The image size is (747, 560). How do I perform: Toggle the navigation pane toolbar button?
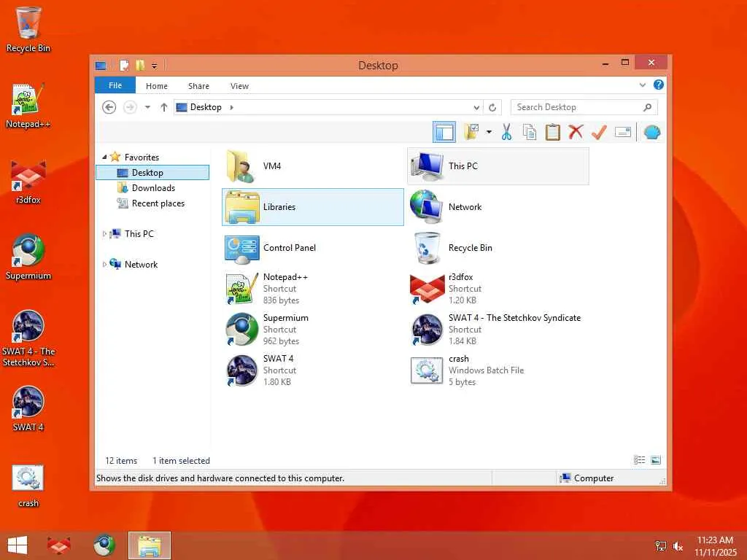[x=444, y=132]
